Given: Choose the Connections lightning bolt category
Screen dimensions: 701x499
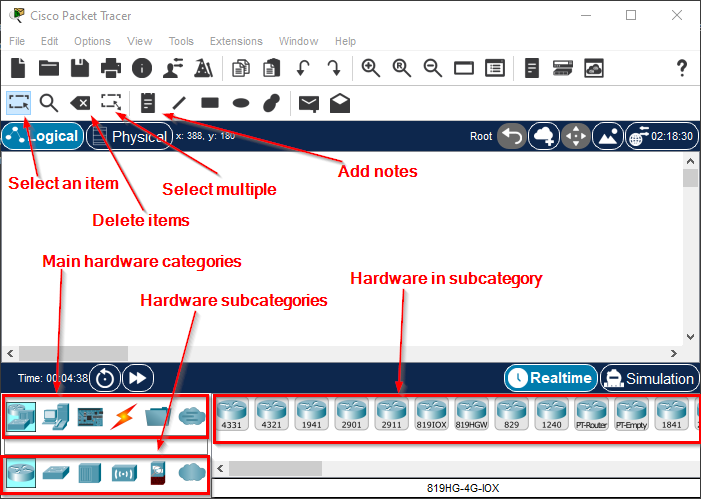Looking at the screenshot, I should (x=122, y=416).
